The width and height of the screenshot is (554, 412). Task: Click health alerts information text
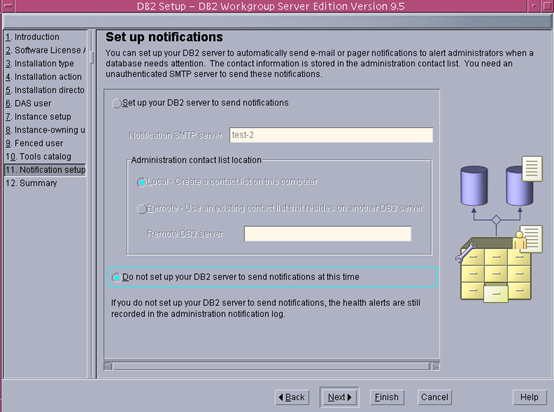[x=266, y=308]
